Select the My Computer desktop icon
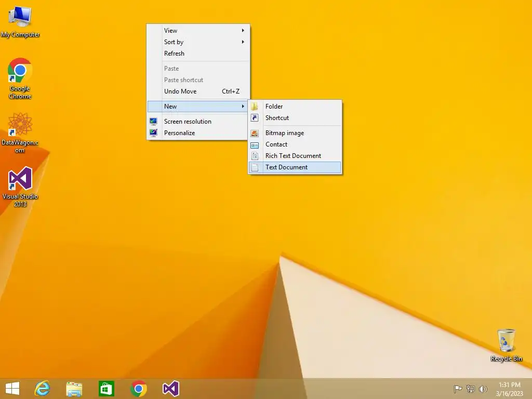The image size is (532, 399). pos(20,22)
